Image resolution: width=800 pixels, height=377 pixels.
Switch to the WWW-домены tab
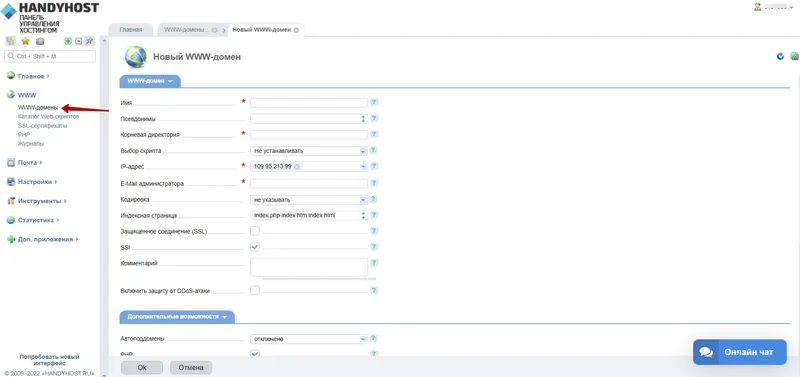[186, 30]
